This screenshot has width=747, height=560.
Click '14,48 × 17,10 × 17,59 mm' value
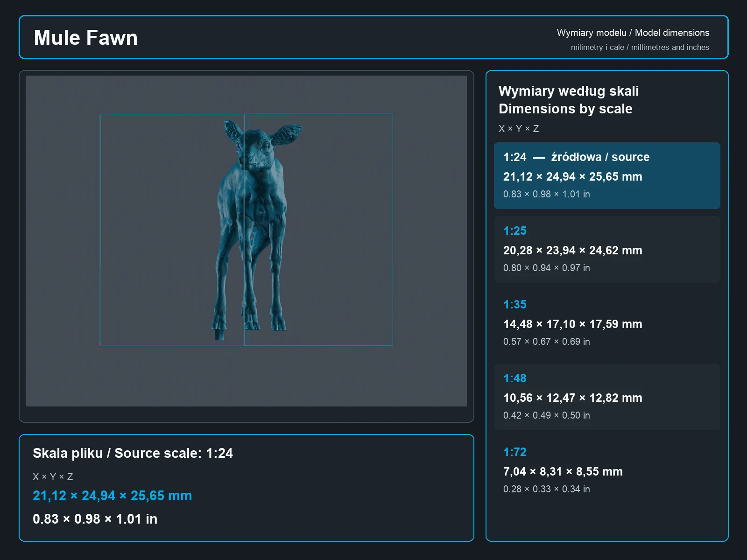573,324
